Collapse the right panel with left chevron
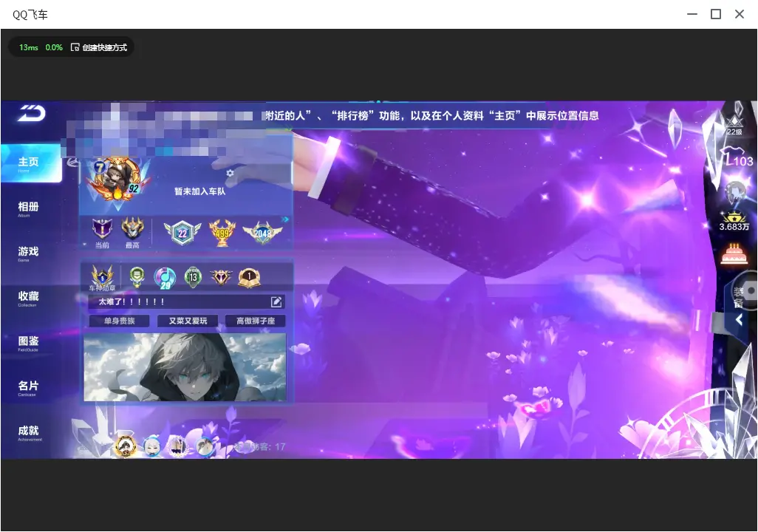 (739, 320)
